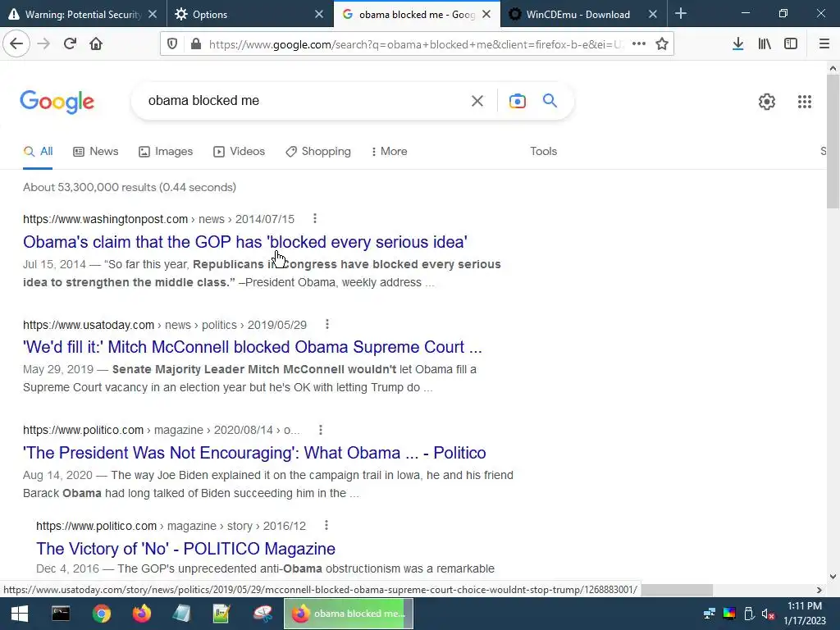Open options menu for washingtonpost.com result
Viewport: 840px width, 630px height.
click(x=315, y=218)
